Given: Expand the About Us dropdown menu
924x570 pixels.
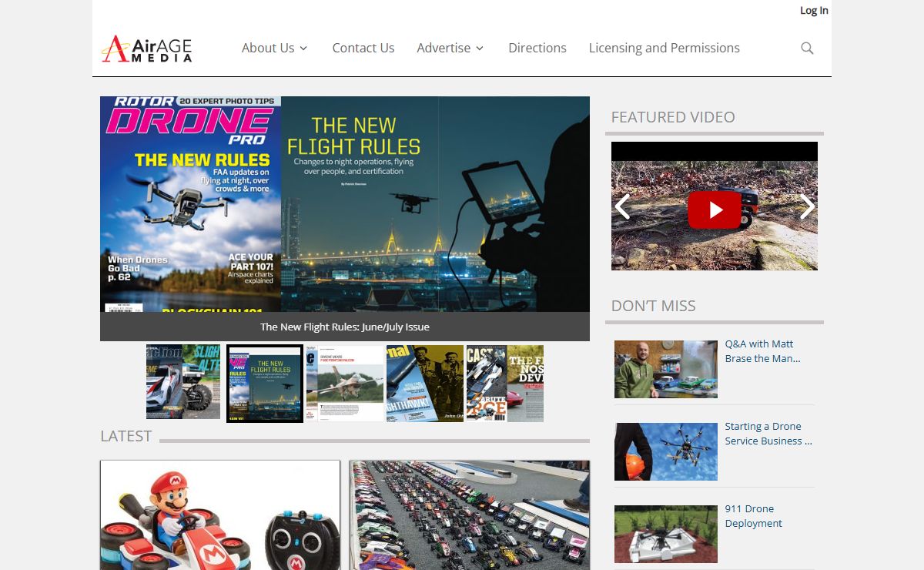Looking at the screenshot, I should point(275,48).
